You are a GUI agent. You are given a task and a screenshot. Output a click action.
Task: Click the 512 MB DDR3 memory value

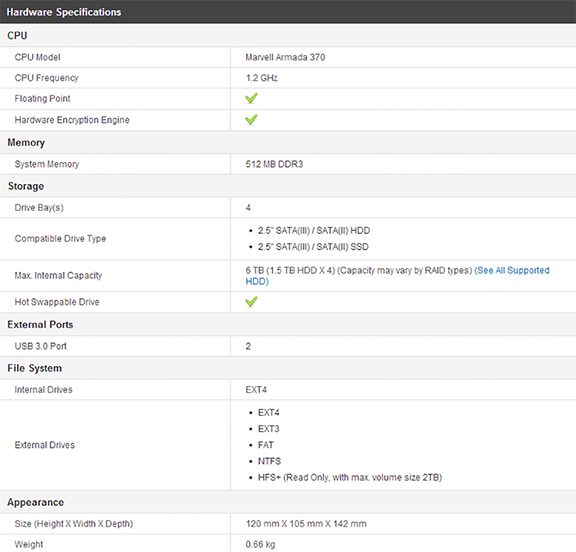coord(274,164)
